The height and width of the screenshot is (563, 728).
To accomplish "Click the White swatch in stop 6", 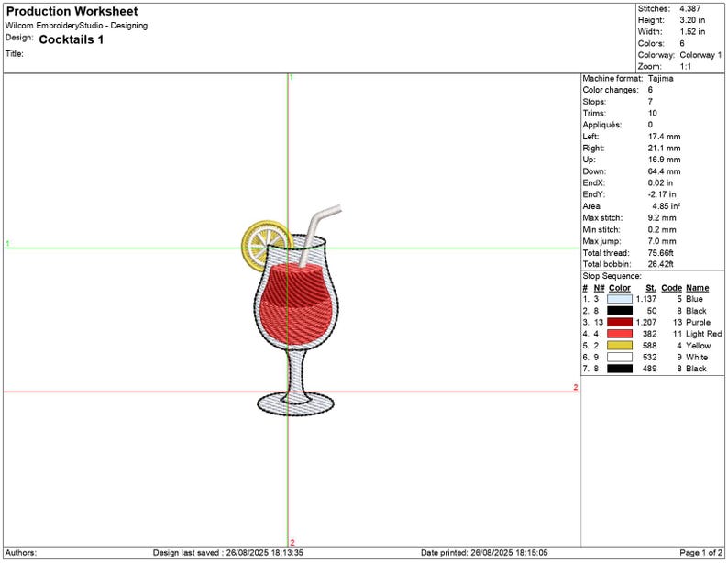I will [620, 357].
